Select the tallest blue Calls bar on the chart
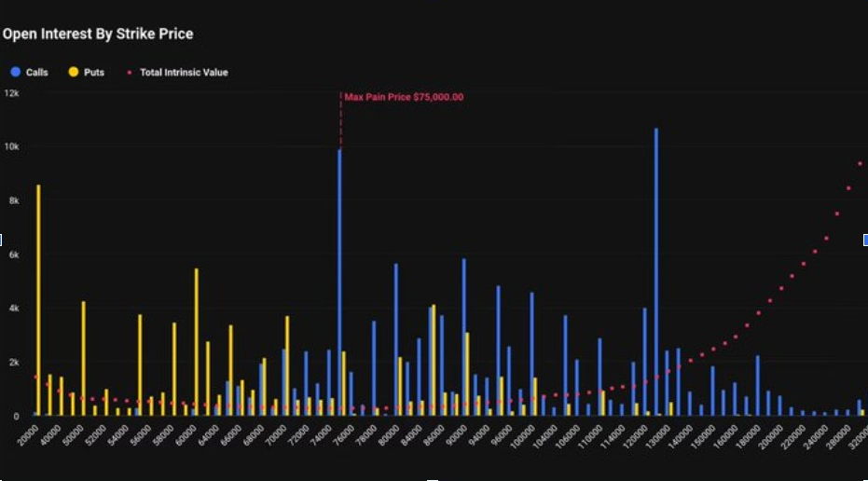Viewport: 868px width, 481px height. 656,272
